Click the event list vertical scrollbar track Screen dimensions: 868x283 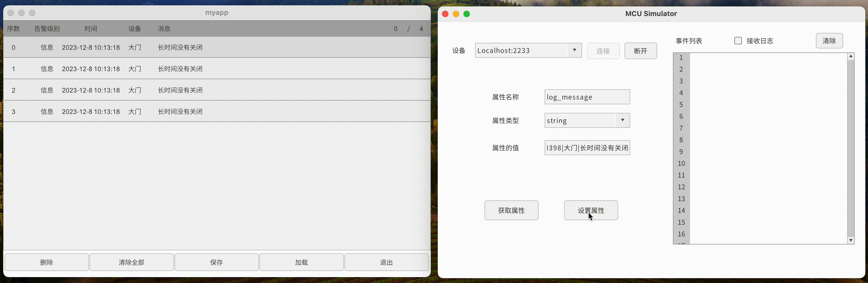click(x=851, y=148)
